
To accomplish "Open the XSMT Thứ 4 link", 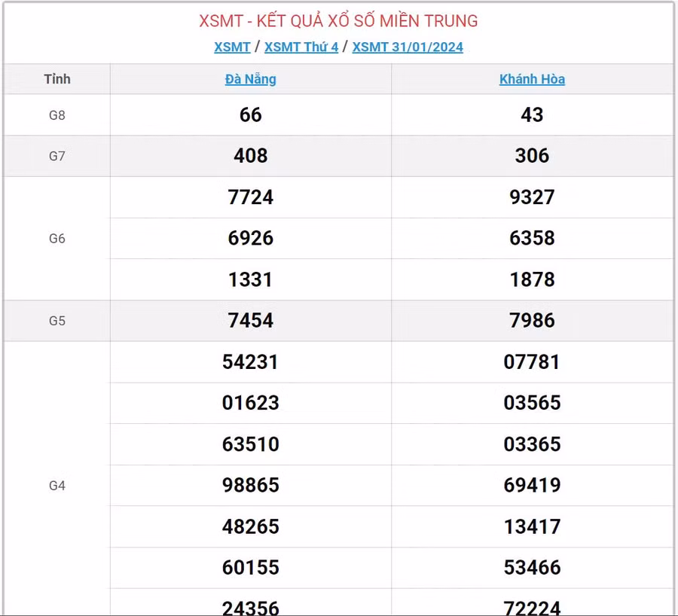I will pos(301,47).
